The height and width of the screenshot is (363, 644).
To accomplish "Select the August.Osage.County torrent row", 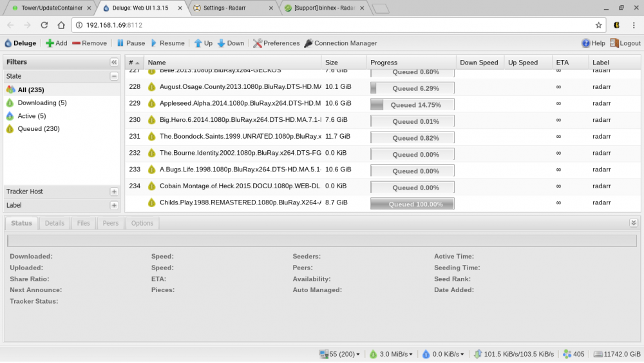I will click(383, 87).
